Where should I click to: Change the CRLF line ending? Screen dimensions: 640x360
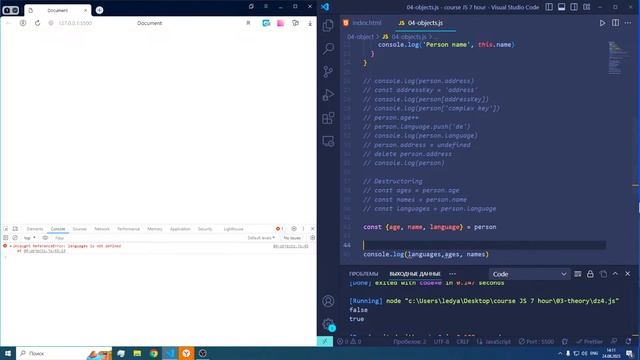pos(462,341)
